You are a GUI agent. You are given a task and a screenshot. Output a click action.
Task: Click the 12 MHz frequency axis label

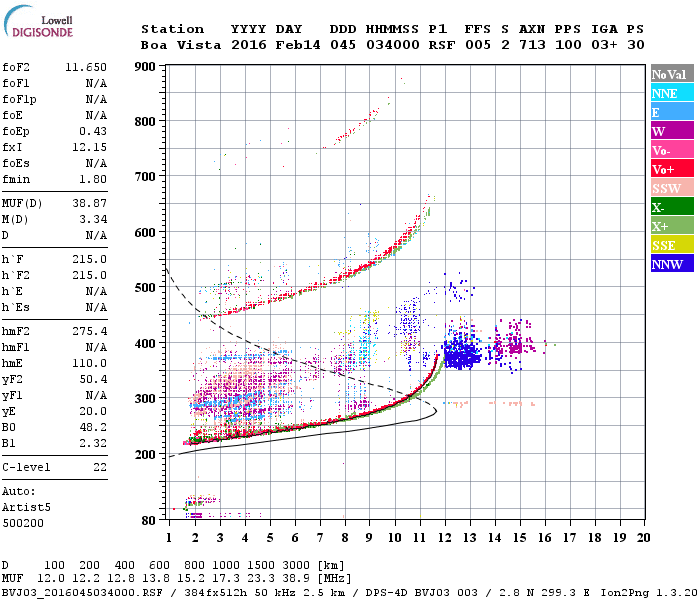pos(445,538)
